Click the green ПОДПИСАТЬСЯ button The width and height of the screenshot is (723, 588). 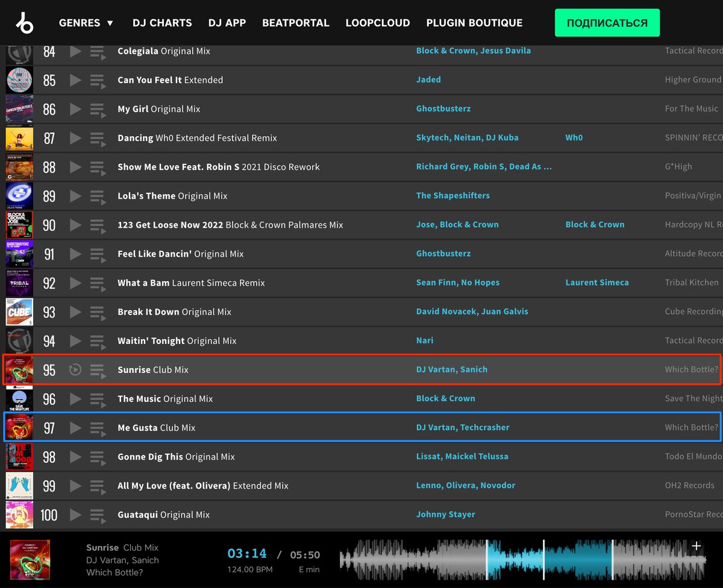click(607, 22)
